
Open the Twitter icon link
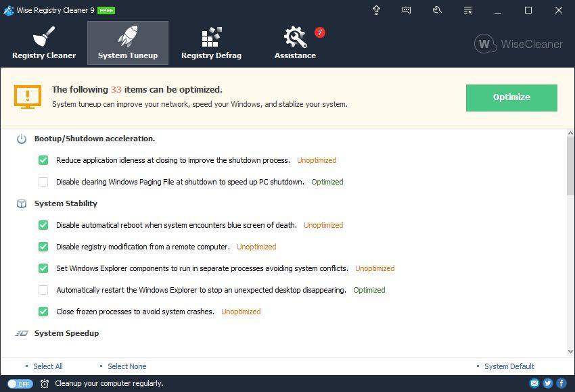[548, 383]
